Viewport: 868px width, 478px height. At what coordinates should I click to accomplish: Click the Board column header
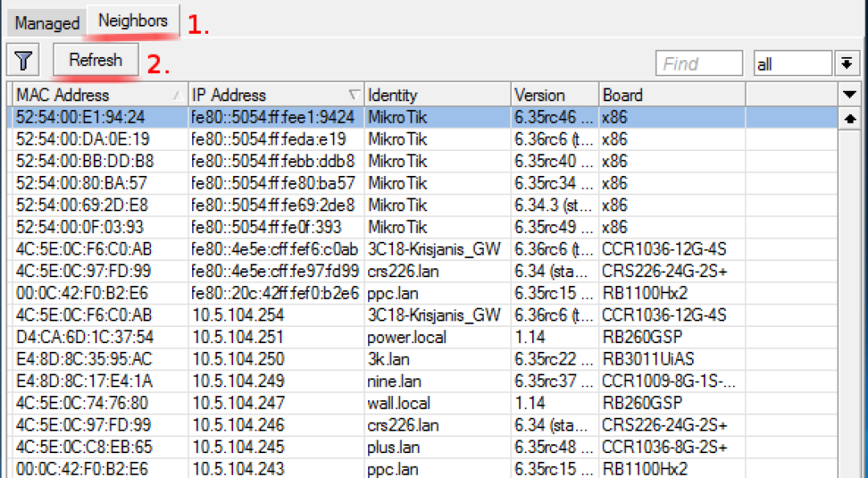pyautogui.click(x=672, y=95)
